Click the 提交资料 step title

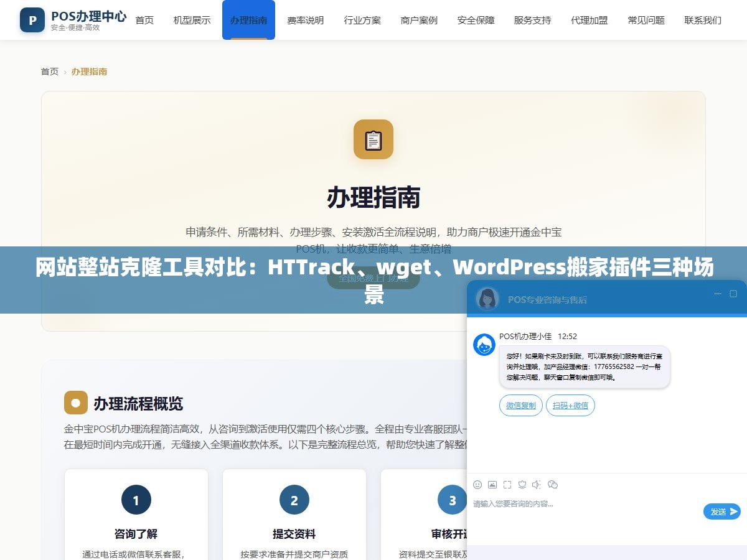[x=294, y=534]
